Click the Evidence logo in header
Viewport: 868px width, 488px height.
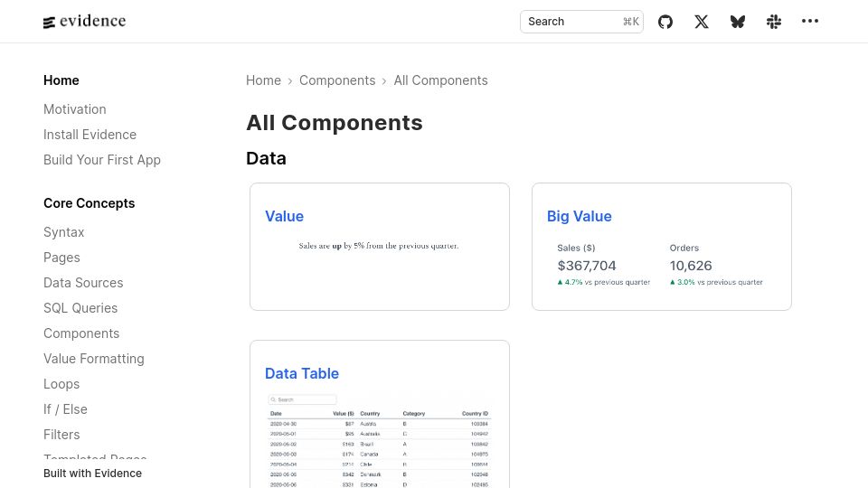[x=85, y=22]
